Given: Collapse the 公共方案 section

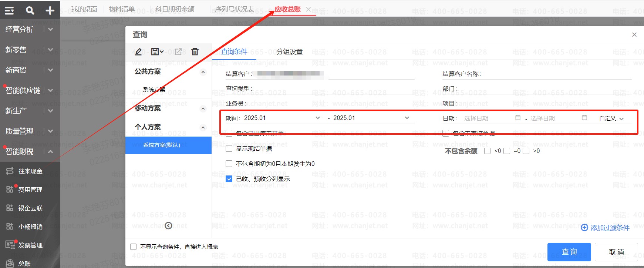Looking at the screenshot, I should coord(203,72).
